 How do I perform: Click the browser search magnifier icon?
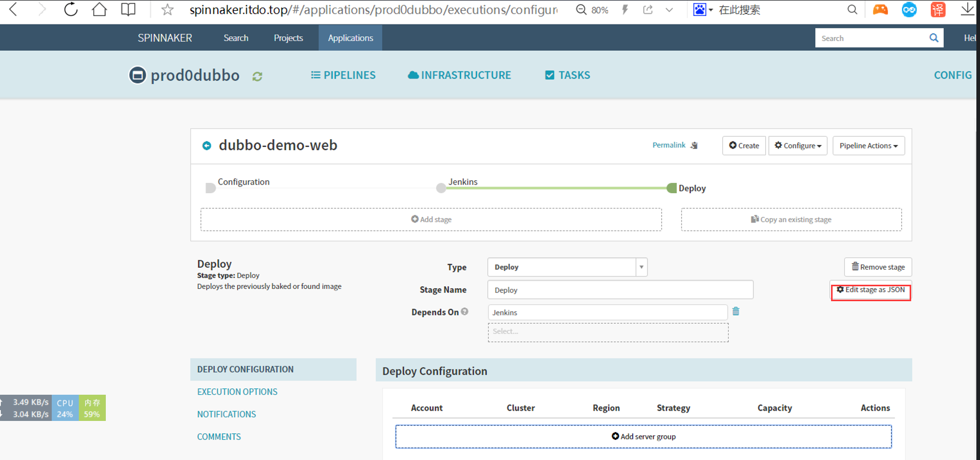tap(852, 10)
